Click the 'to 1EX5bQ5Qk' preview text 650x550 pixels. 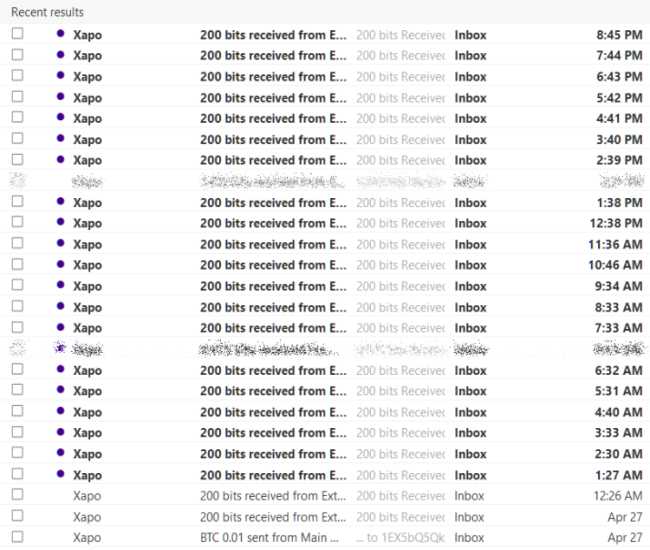(x=400, y=538)
